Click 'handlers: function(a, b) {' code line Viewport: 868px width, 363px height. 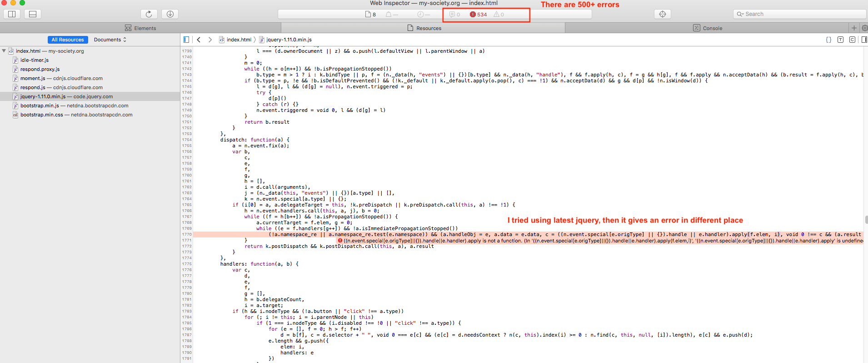(x=259, y=264)
